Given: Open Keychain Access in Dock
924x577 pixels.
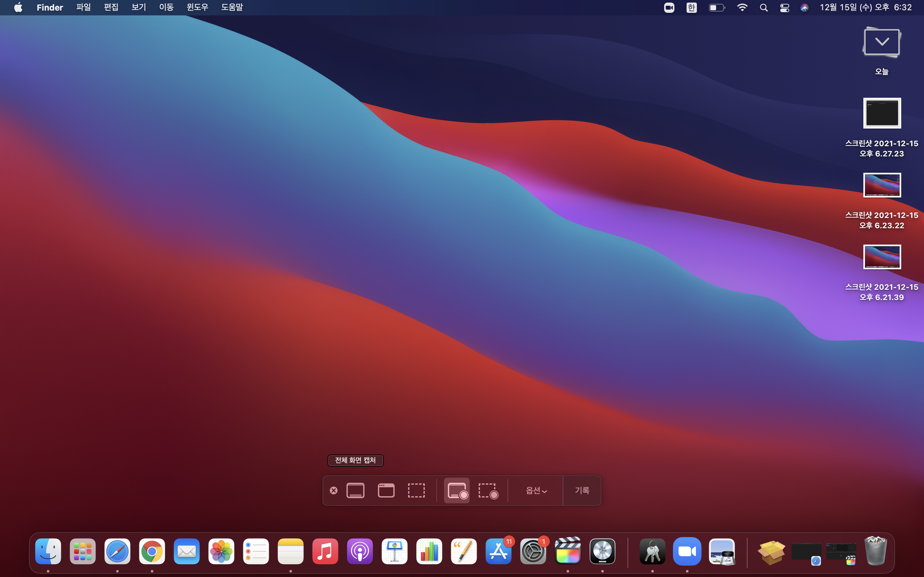Looking at the screenshot, I should tap(652, 551).
